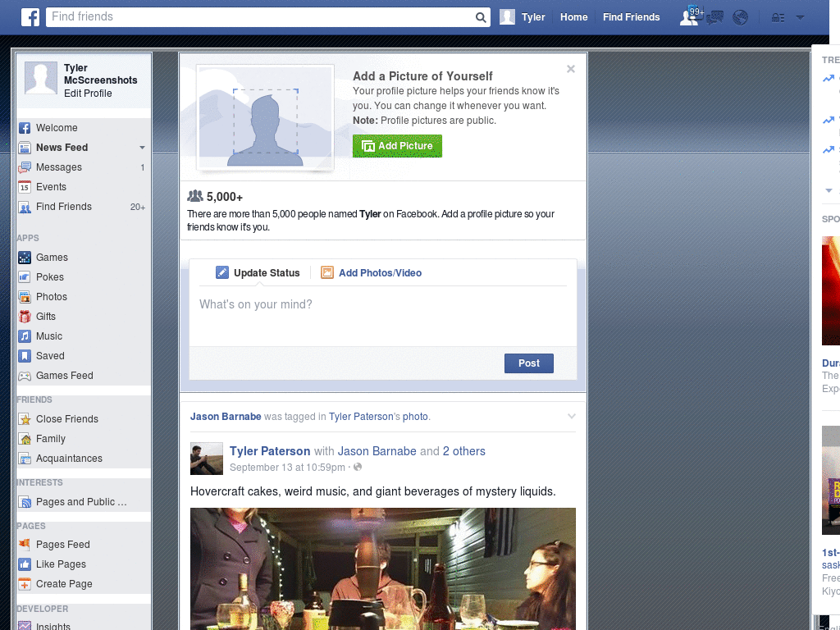Open privacy shortcuts lock icon
The image size is (840, 630).
coord(778,18)
